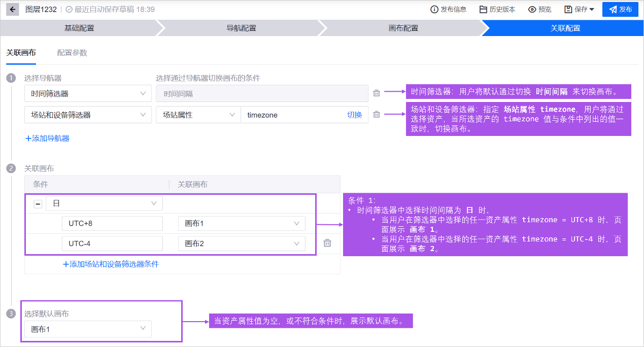
Task: Delete the UTC-4 condition row
Action: pyautogui.click(x=327, y=244)
